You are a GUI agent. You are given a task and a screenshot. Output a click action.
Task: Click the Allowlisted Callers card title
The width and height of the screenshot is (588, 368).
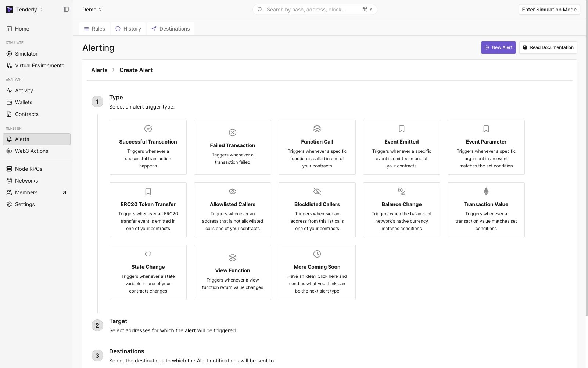pyautogui.click(x=233, y=204)
